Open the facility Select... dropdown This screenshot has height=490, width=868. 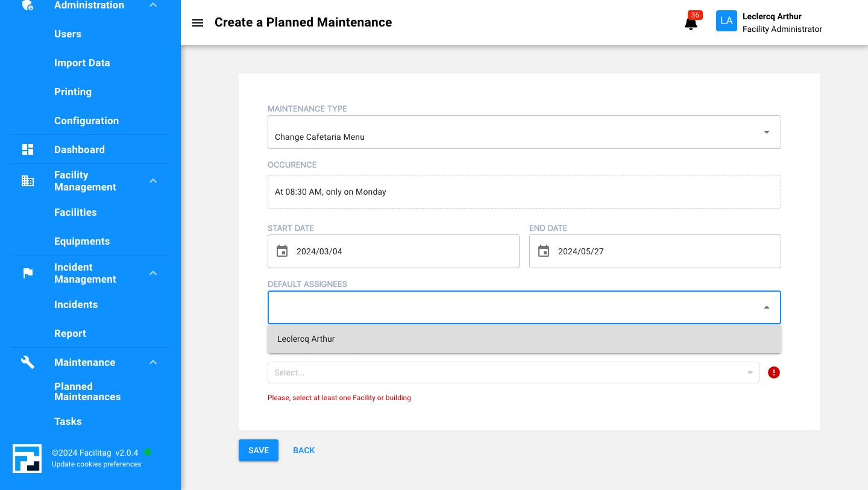pyautogui.click(x=512, y=372)
